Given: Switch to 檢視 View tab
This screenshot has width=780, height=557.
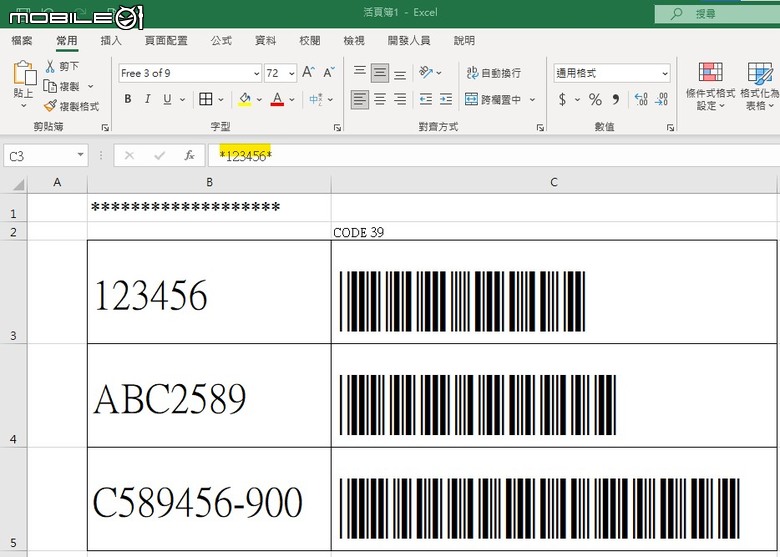Looking at the screenshot, I should (354, 40).
